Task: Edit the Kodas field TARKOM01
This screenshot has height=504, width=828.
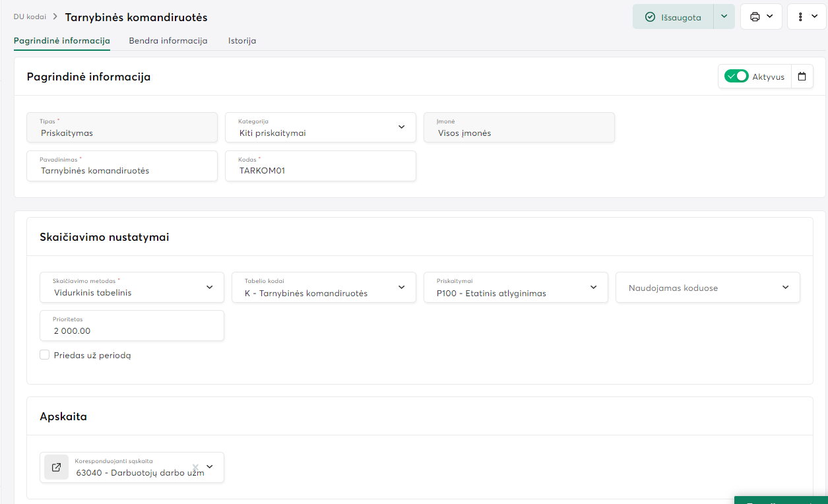Action: coord(321,166)
